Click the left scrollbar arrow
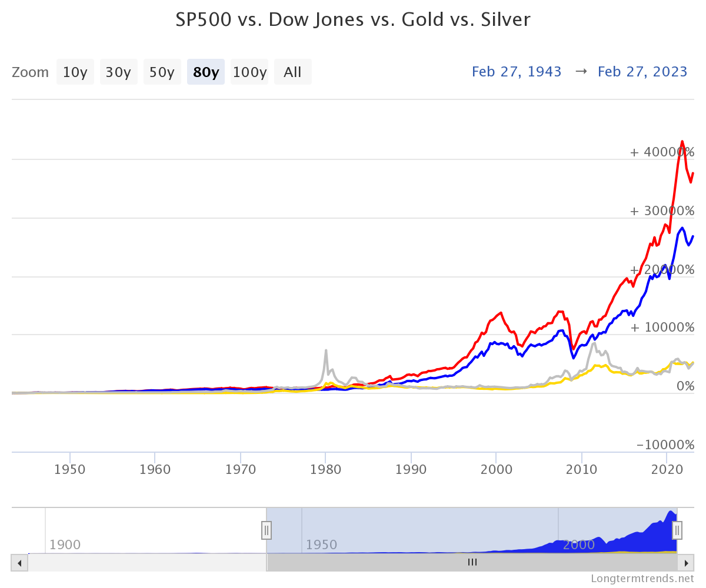The height and width of the screenshot is (588, 706). coord(19,562)
